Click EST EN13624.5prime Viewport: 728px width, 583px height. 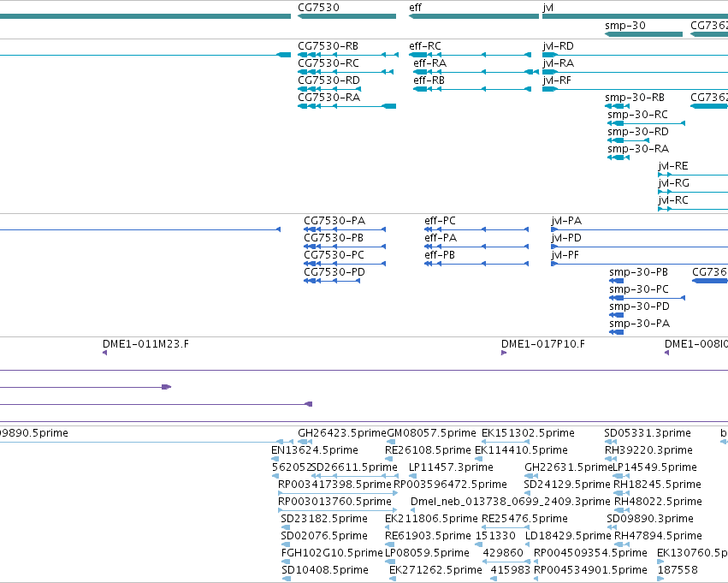pos(275,459)
